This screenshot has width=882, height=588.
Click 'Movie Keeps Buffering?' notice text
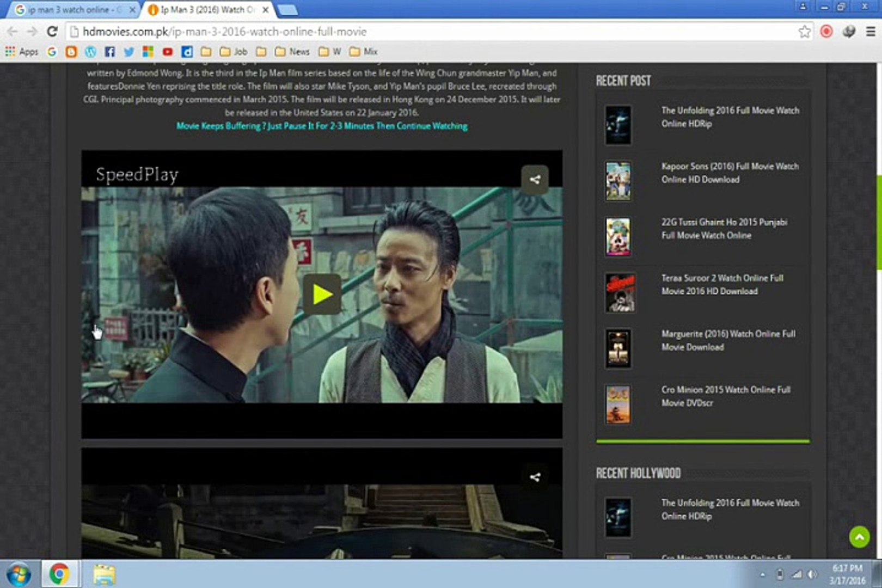(x=322, y=126)
